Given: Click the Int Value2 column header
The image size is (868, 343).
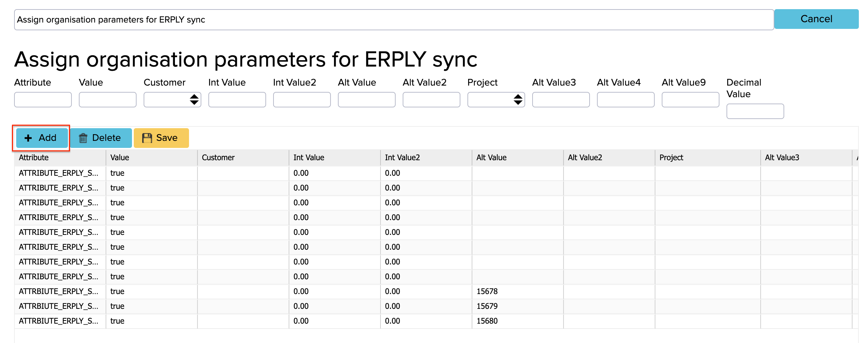Looking at the screenshot, I should click(402, 158).
